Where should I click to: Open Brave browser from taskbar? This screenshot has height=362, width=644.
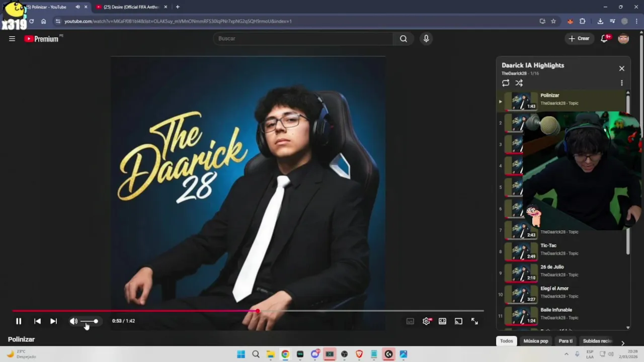tap(359, 354)
